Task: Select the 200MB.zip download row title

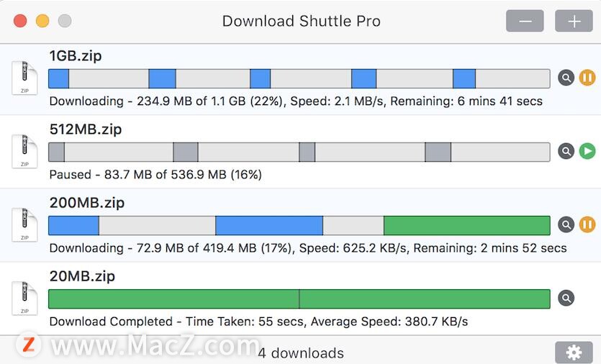Action: (x=87, y=203)
